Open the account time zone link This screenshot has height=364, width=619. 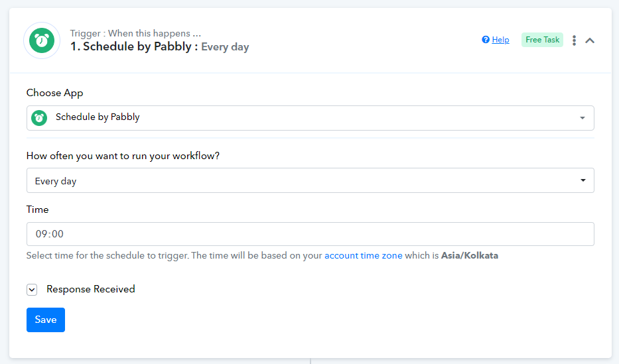click(x=363, y=255)
